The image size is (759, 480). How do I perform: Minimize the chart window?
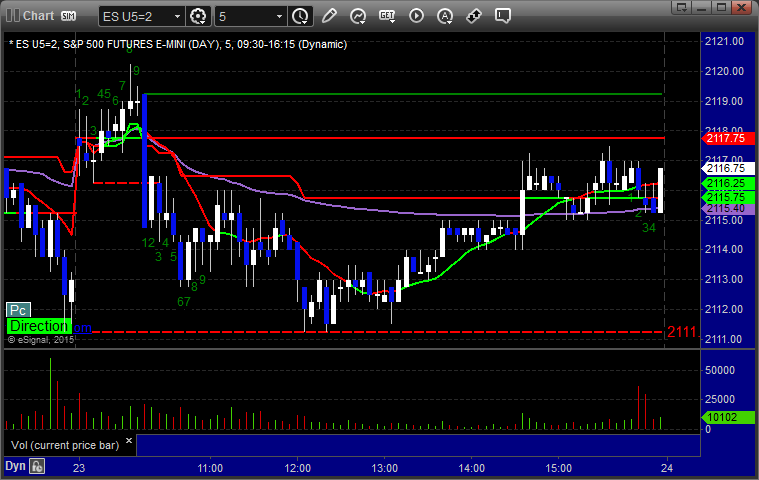[701, 7]
